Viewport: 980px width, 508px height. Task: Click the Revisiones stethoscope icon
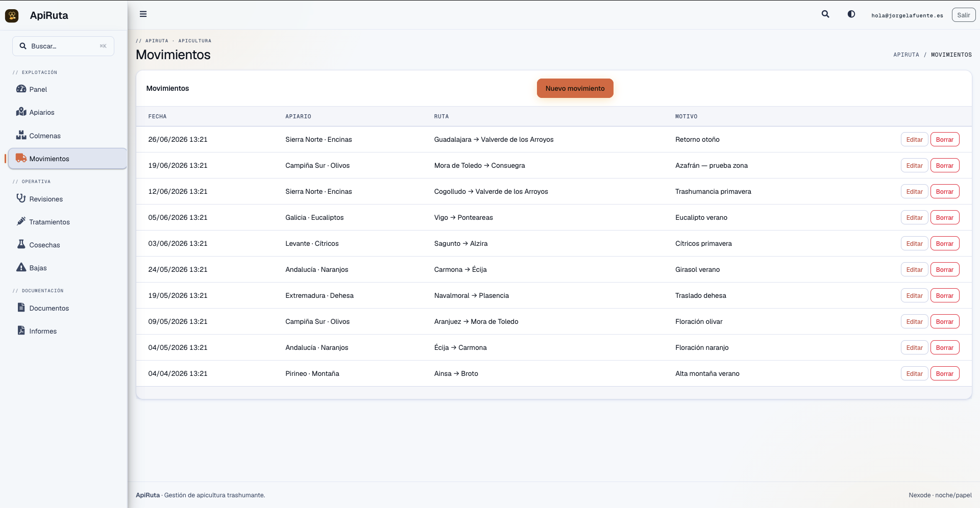pos(21,198)
